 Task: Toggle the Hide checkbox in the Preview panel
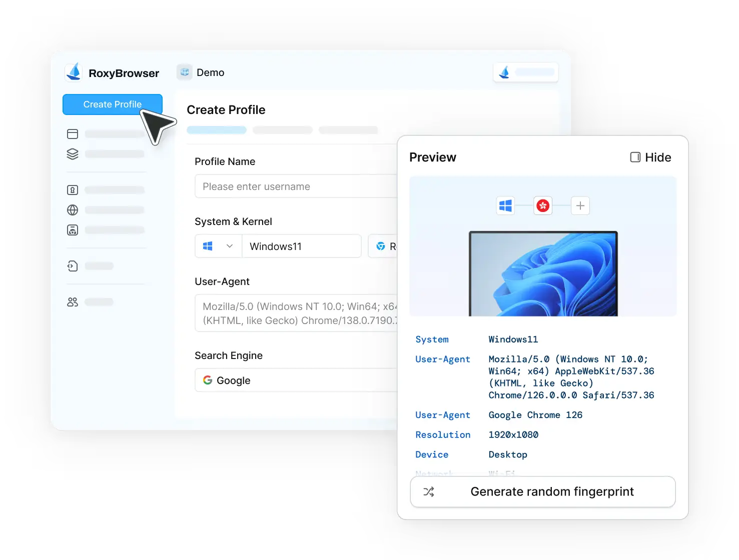[635, 157]
